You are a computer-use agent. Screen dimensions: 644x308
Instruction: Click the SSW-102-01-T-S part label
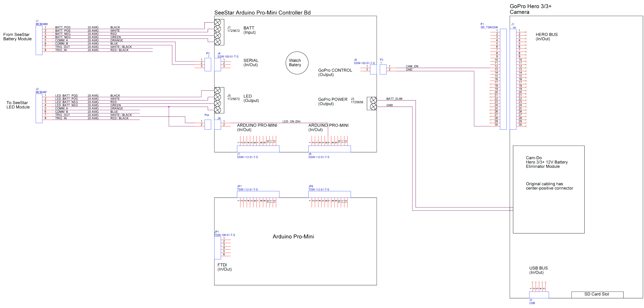364,63
